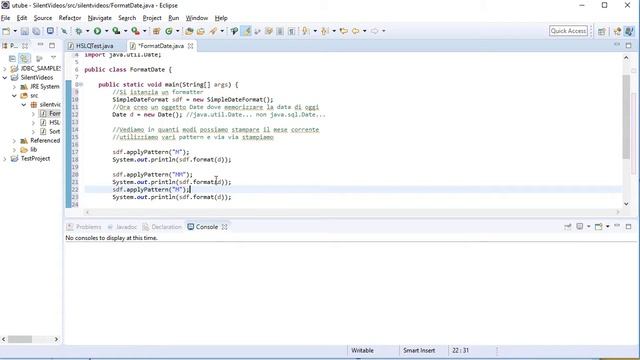The height and width of the screenshot is (360, 640).
Task: Click the New file toolbar icon
Action: point(6,31)
